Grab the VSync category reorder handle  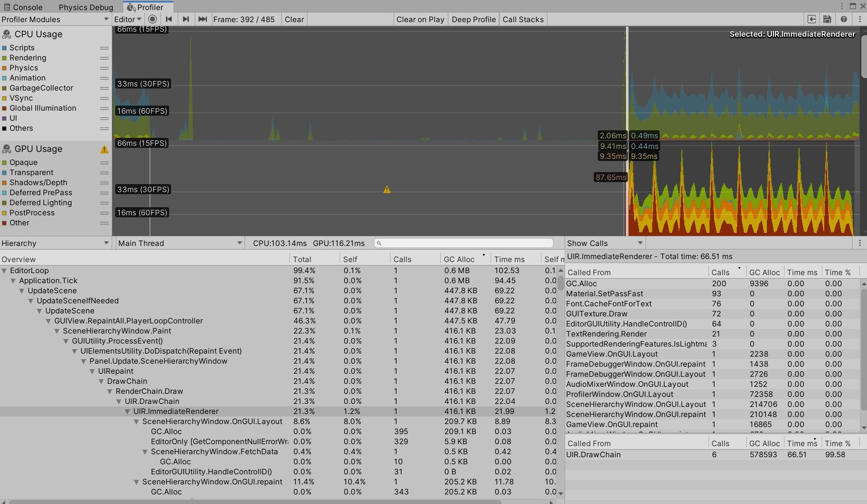coord(104,99)
